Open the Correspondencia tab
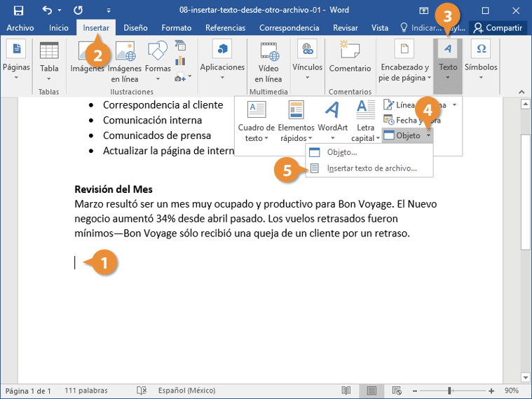 289,28
